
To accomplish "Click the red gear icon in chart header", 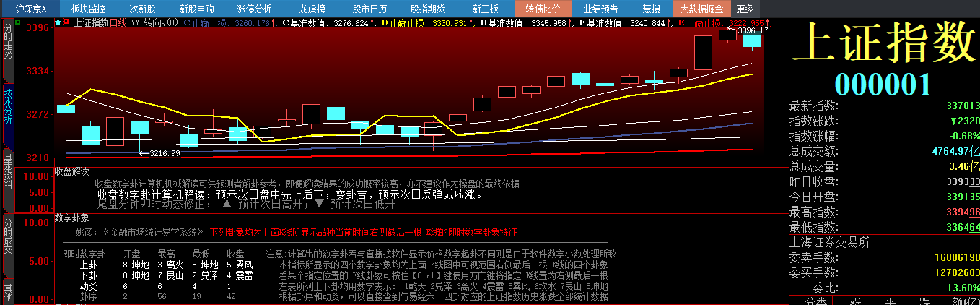I will [x=66, y=22].
